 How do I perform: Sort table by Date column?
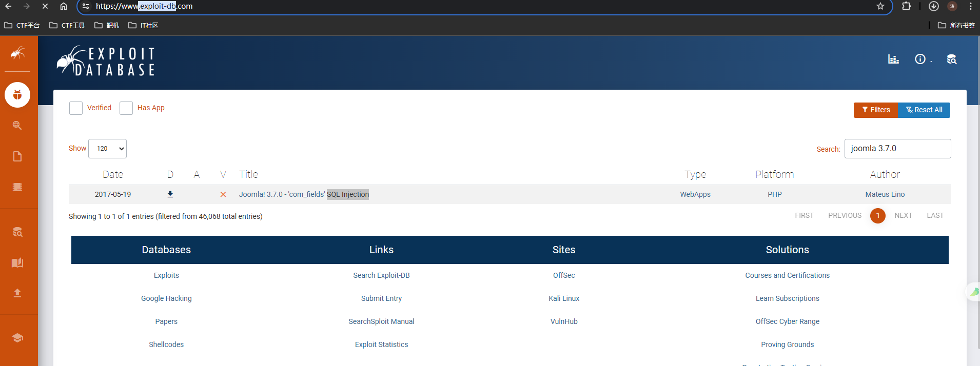click(113, 174)
